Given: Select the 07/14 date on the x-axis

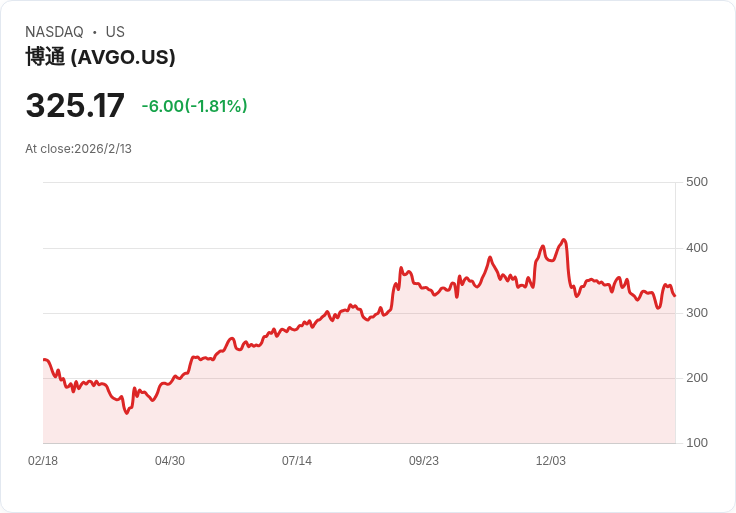Looking at the screenshot, I should tap(297, 461).
